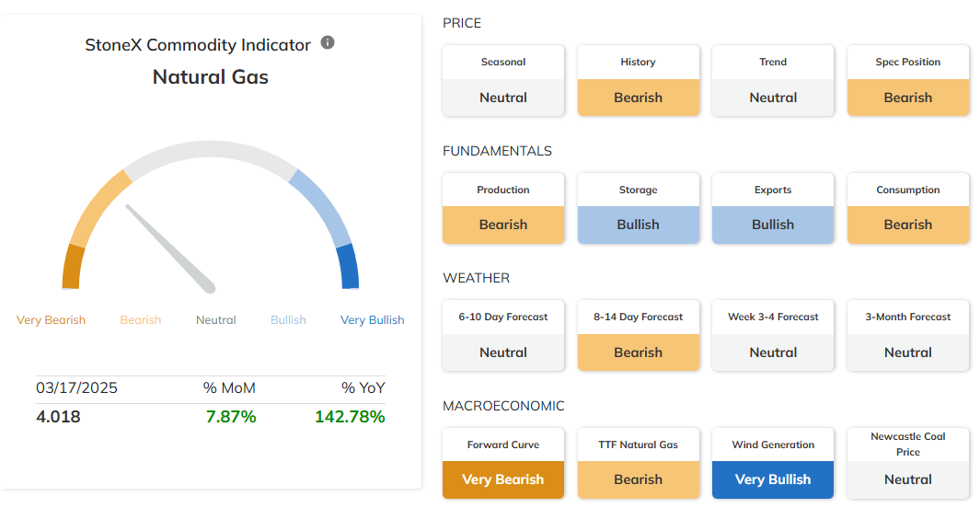Open the Production Bearish card

coord(503,208)
